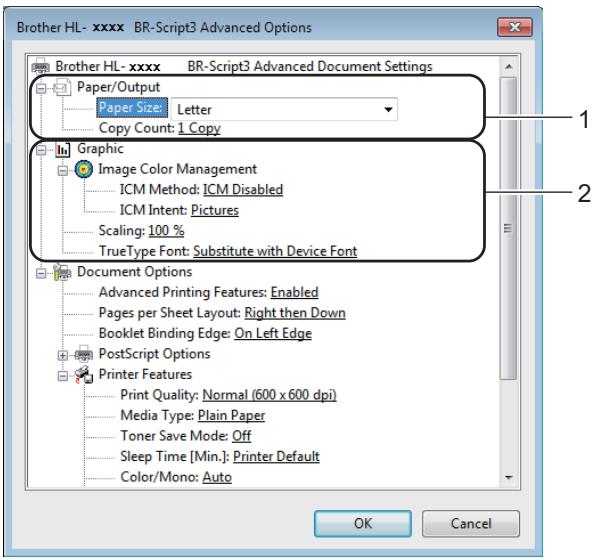This screenshot has height=560, width=593.
Task: Select the Image Color Management label
Action: pyautogui.click(x=177, y=169)
